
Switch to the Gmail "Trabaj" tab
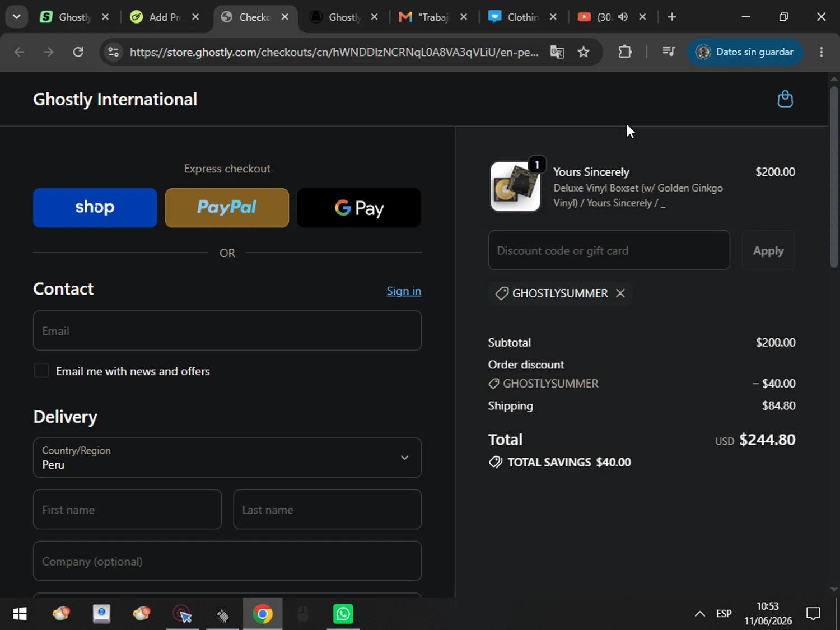point(433,17)
